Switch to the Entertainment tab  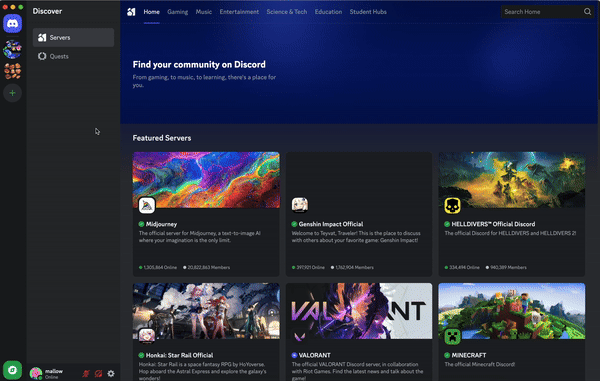239,12
